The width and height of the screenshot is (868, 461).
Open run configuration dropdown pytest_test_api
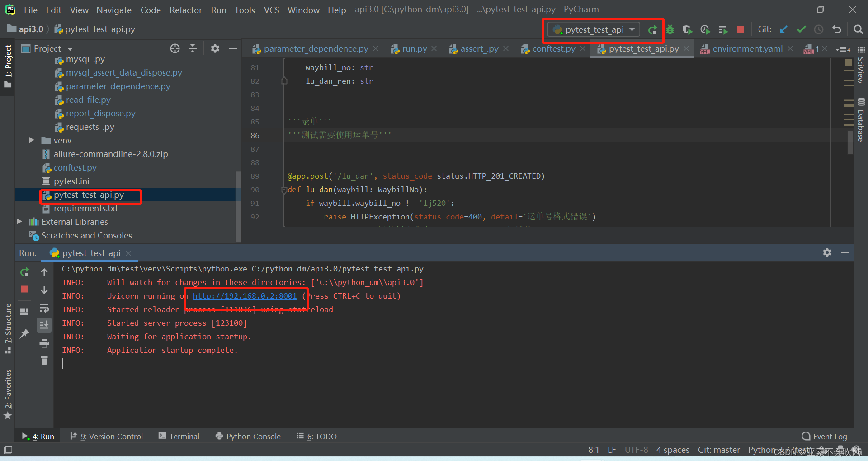point(594,30)
